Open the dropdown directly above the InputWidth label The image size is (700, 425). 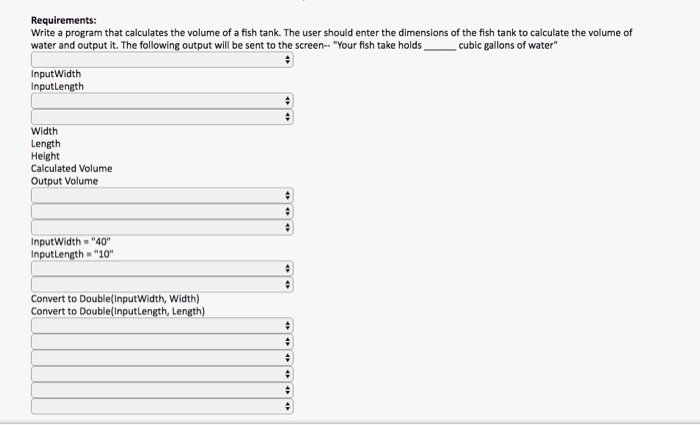click(x=162, y=59)
